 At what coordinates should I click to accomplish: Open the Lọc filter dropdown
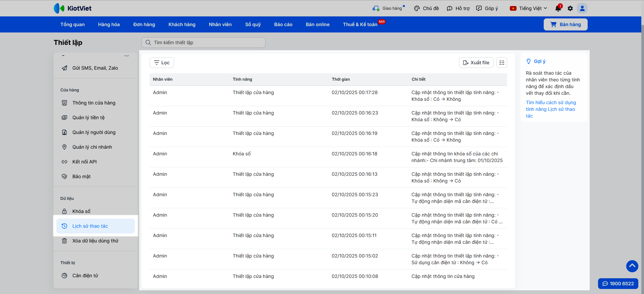162,63
